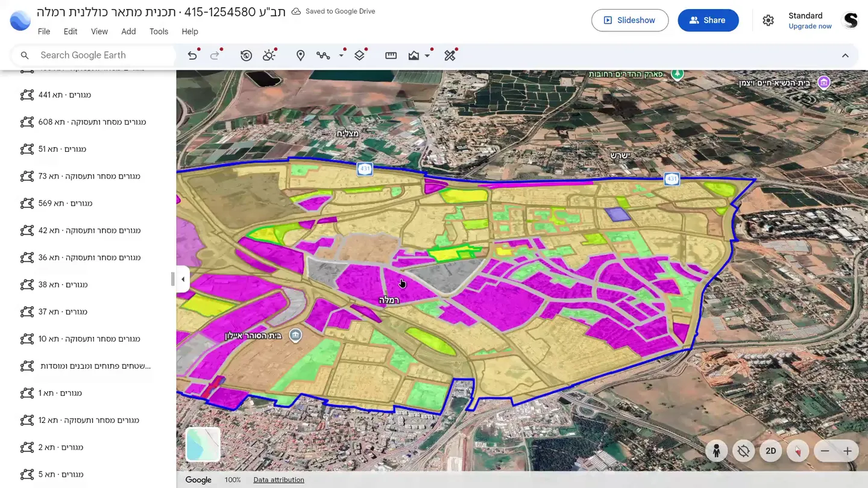868x488 pixels.
Task: Open the View menu
Action: 99,31
